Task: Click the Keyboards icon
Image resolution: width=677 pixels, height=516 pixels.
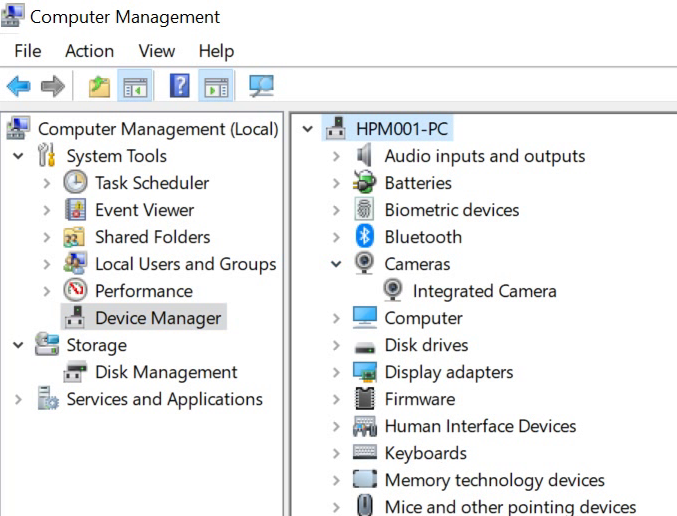Action: tap(365, 452)
